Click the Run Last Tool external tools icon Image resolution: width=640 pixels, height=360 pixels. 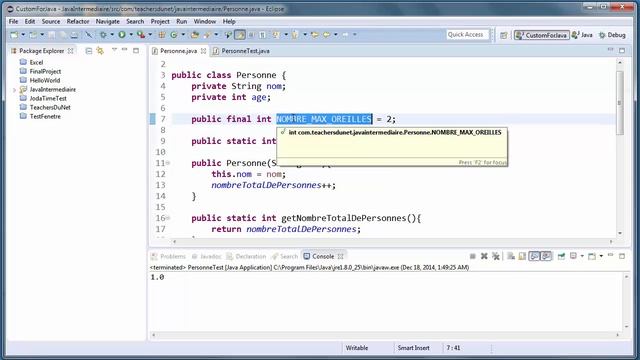[x=141, y=35]
